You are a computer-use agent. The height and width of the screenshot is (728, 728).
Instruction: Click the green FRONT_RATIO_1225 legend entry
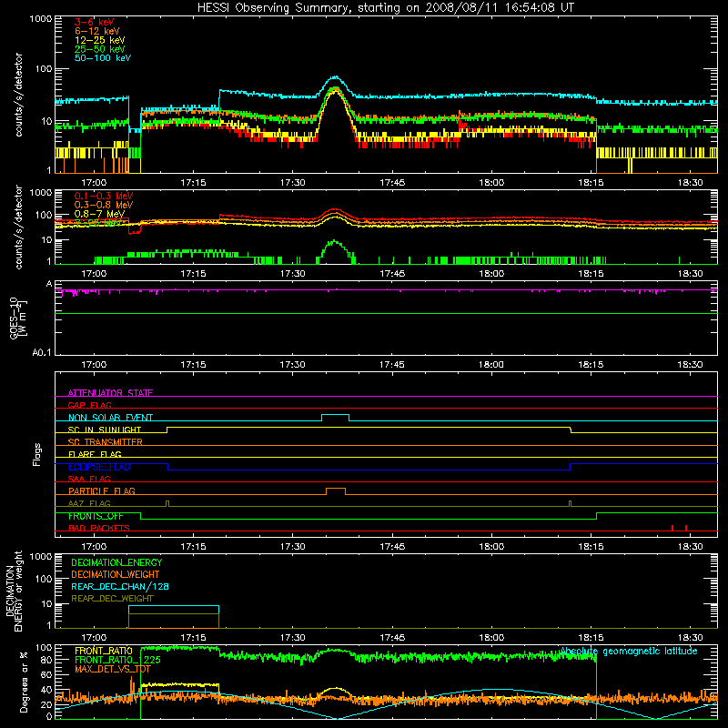tap(118, 660)
